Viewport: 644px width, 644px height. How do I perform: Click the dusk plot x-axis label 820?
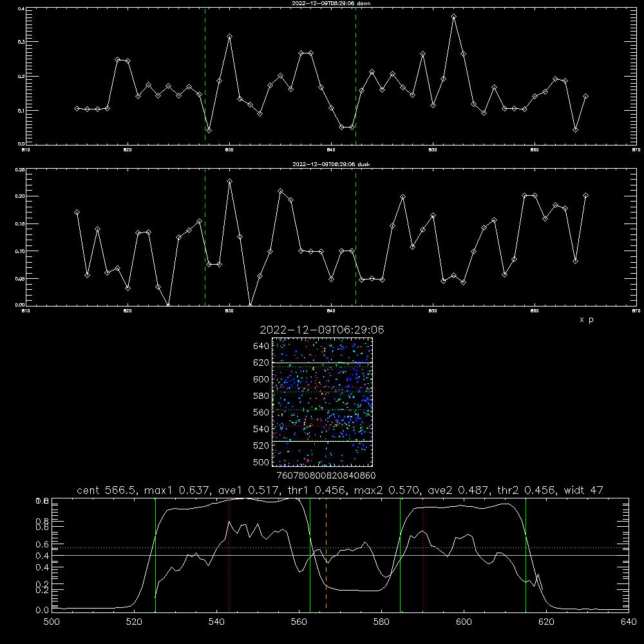coord(128,311)
